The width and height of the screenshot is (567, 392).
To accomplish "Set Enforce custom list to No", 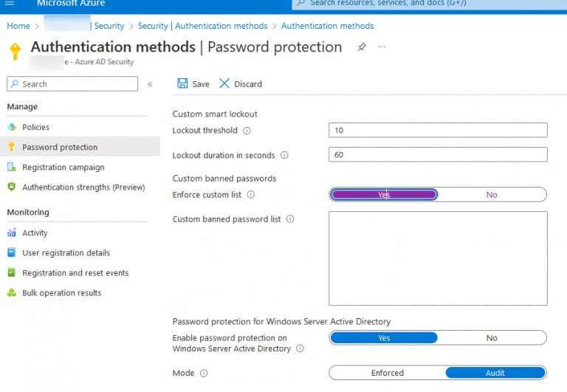I will click(492, 195).
